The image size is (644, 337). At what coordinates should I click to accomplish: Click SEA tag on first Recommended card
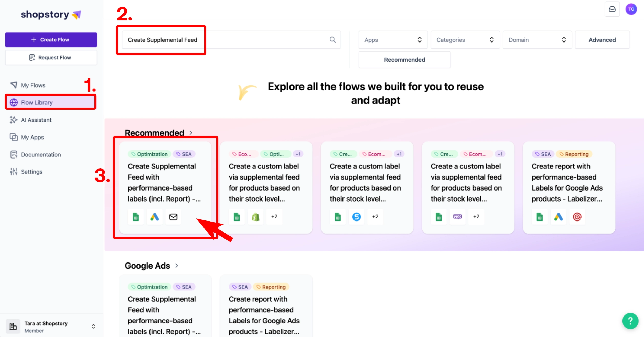(x=184, y=154)
